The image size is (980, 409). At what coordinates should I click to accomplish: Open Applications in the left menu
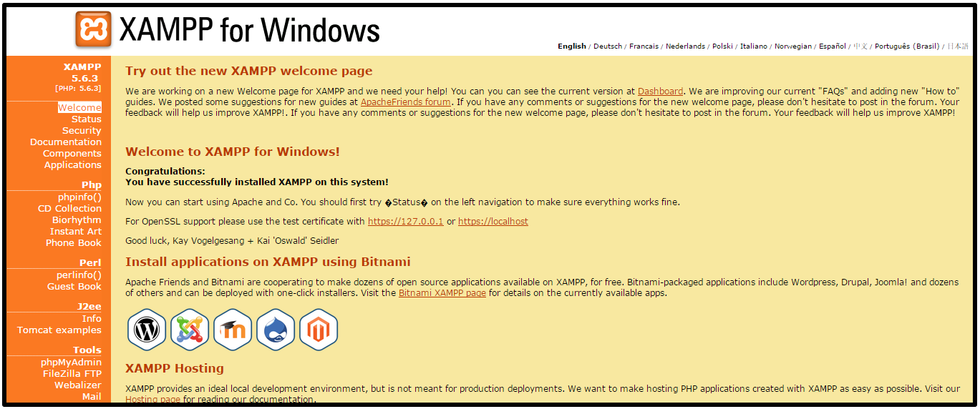coord(73,165)
